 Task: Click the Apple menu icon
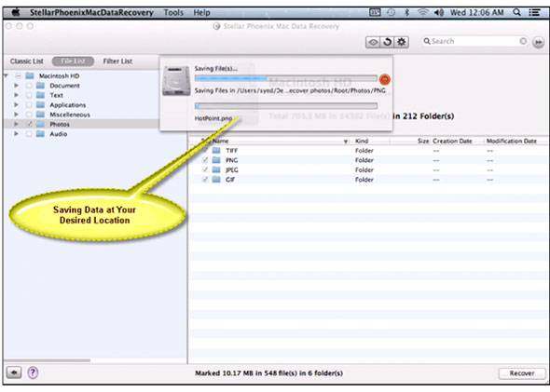click(x=16, y=13)
